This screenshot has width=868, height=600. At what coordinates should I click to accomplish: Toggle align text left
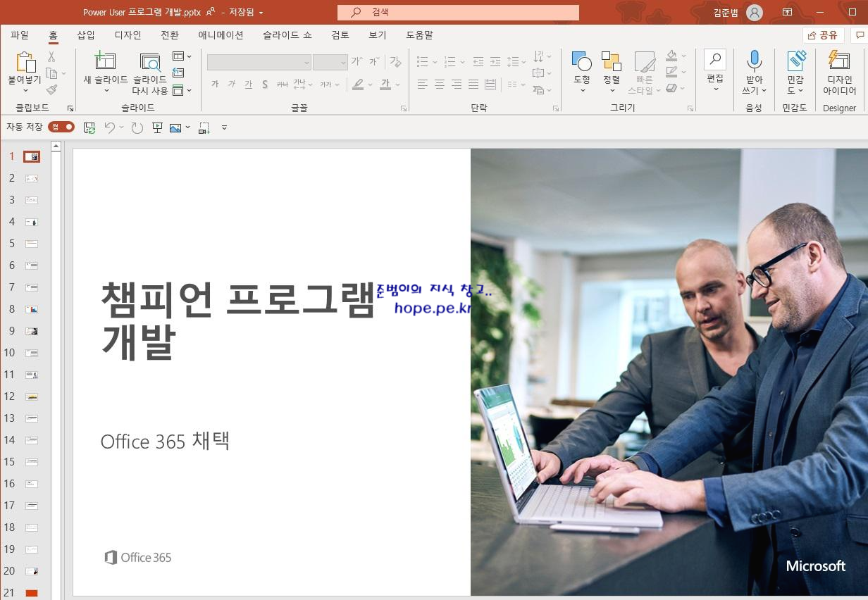tap(423, 85)
